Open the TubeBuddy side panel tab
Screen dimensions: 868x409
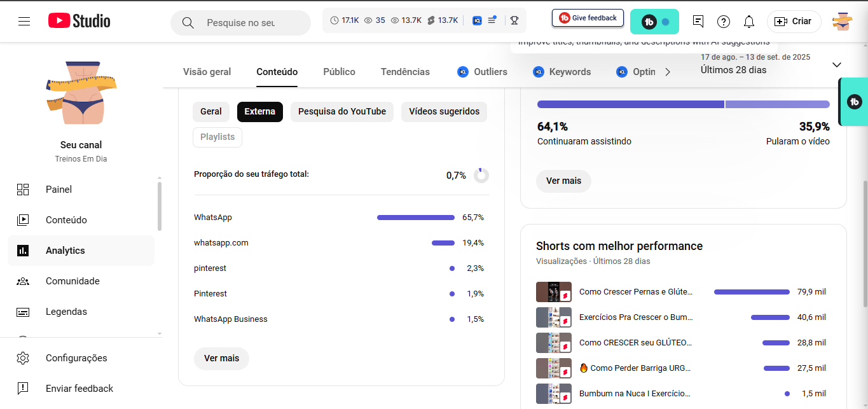[854, 102]
